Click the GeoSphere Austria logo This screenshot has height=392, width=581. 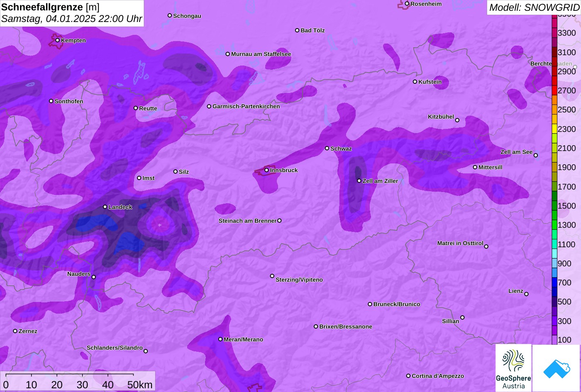[513, 368]
